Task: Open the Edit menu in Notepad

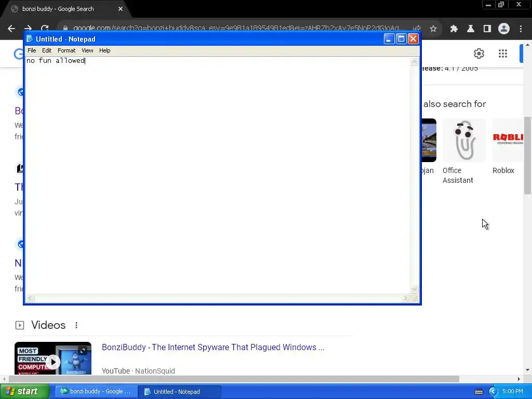Action: 46,50
